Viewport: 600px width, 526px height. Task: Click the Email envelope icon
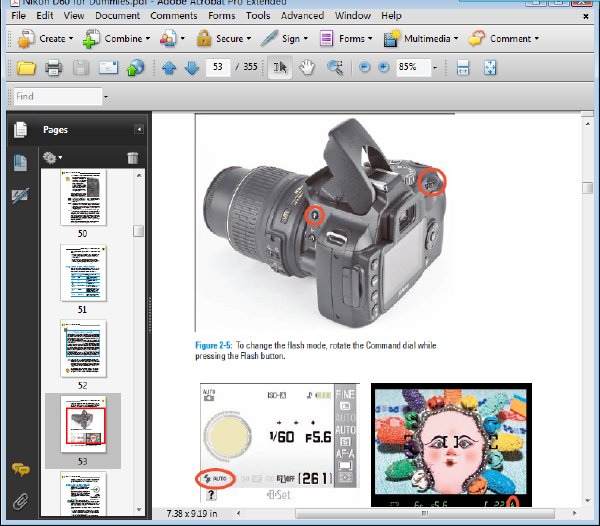[x=108, y=68]
